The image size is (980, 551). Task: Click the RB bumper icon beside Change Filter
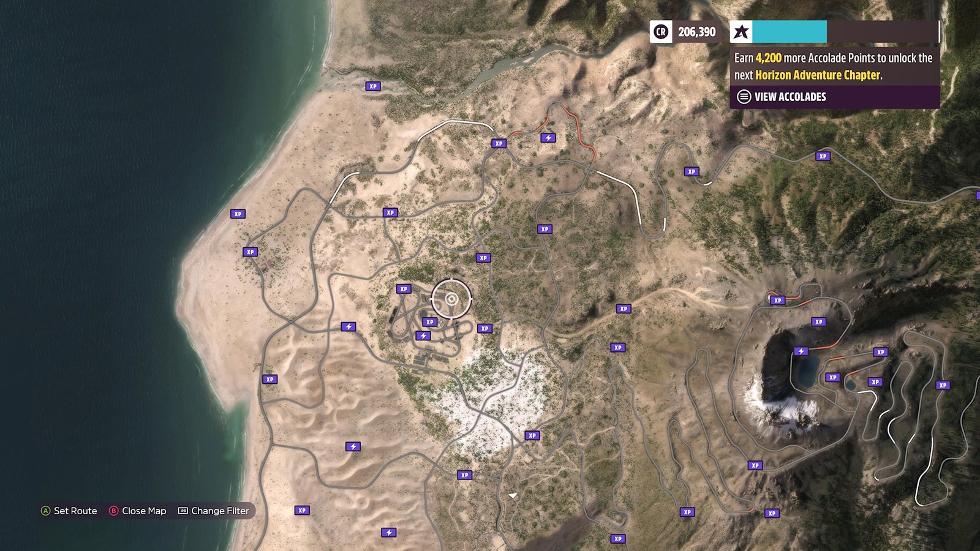183,511
